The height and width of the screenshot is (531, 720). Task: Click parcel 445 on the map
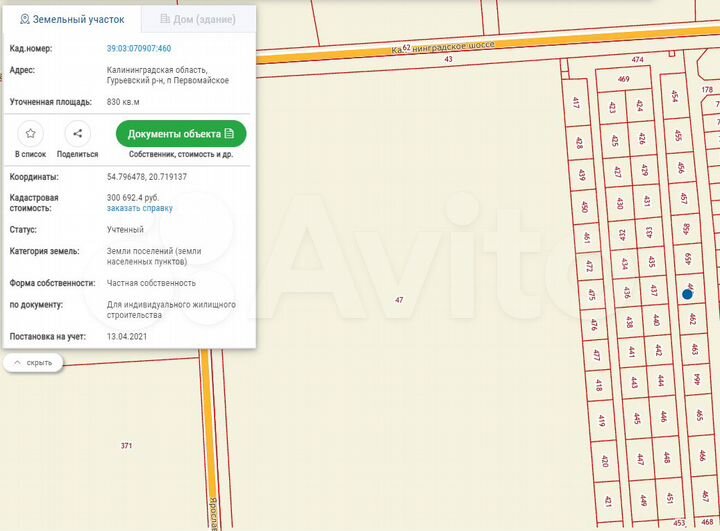coord(638,419)
